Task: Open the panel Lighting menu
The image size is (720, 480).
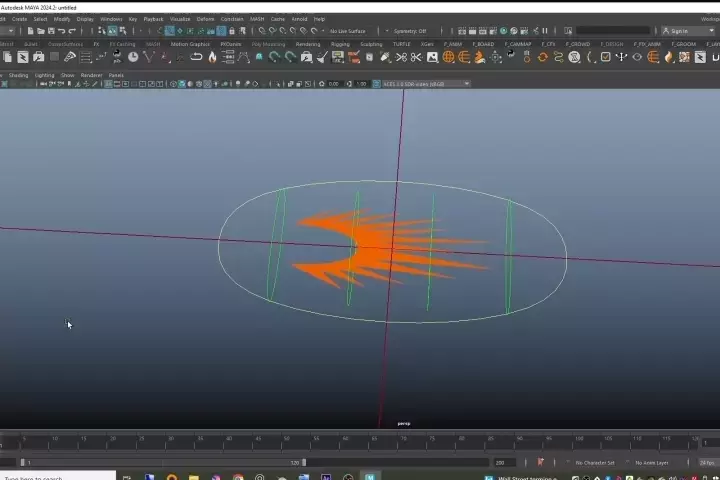Action: (45, 75)
